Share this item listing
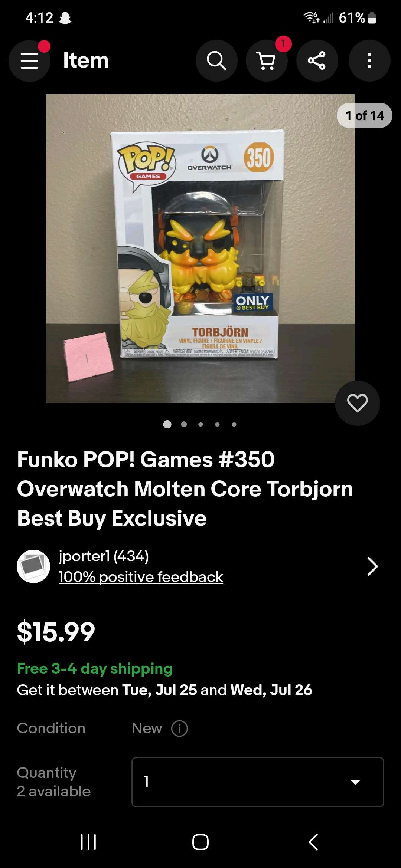 [x=317, y=61]
